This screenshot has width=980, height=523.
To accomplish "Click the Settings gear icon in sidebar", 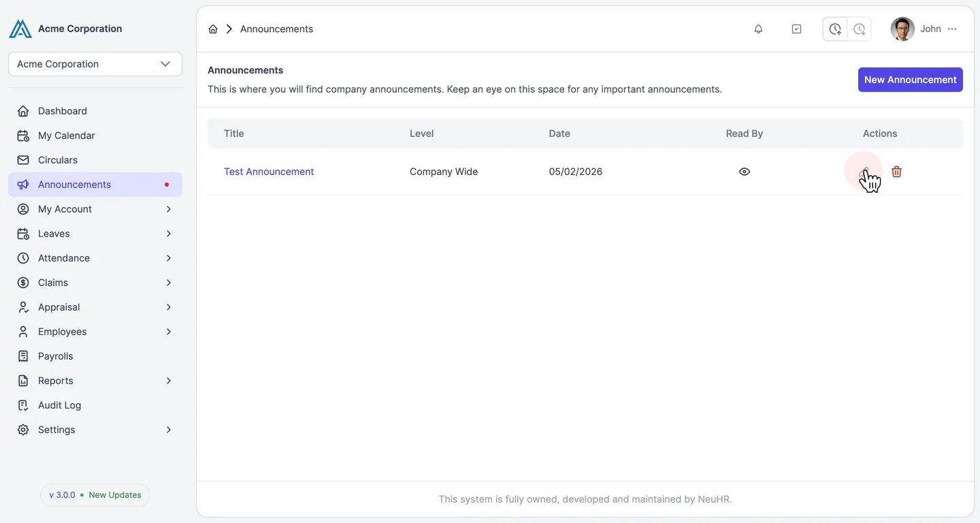I will click(23, 430).
